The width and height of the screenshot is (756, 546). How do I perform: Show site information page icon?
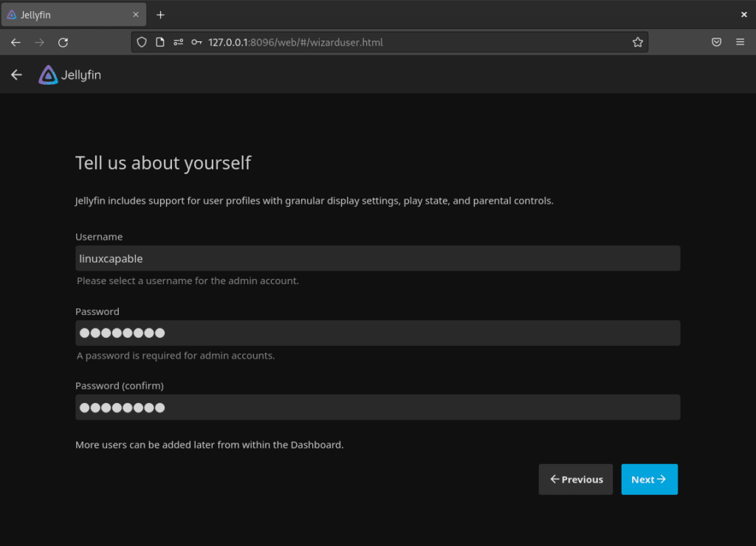[160, 42]
